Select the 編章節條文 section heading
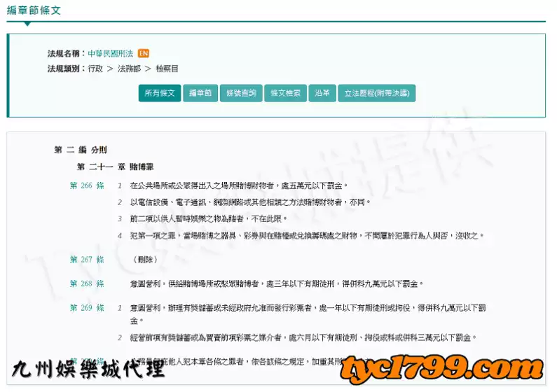 click(x=34, y=10)
